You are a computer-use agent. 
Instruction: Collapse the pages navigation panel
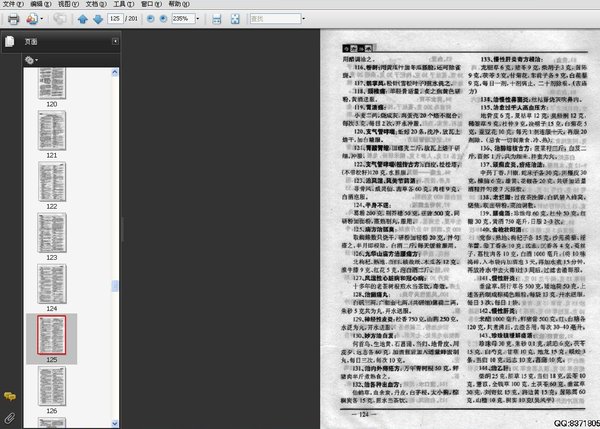tap(115, 41)
